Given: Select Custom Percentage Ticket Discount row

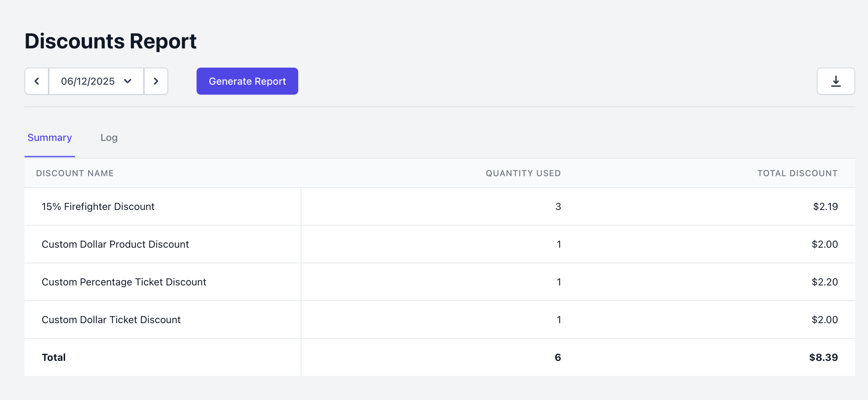Looking at the screenshot, I should coord(124,282).
